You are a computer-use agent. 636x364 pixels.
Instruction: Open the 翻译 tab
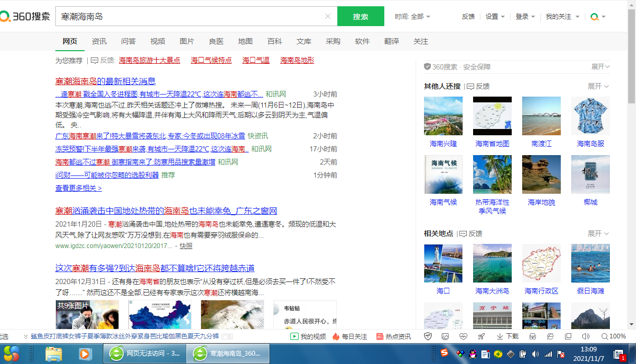pos(392,41)
